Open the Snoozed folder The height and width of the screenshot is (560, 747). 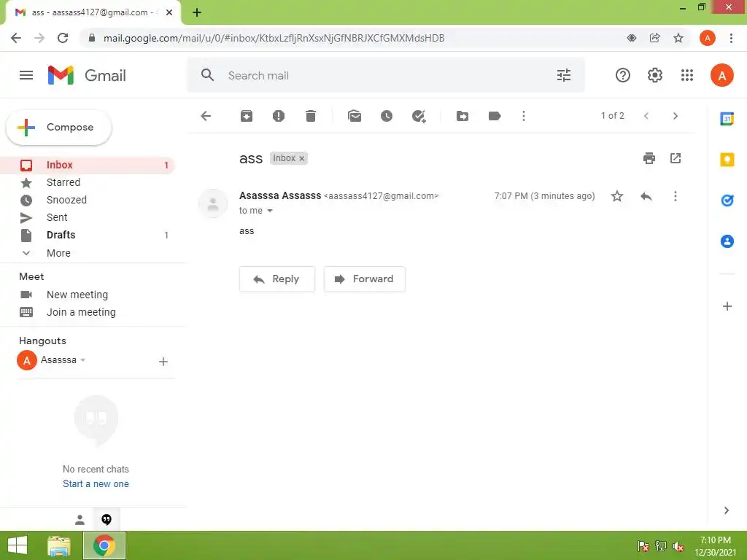[88, 200]
